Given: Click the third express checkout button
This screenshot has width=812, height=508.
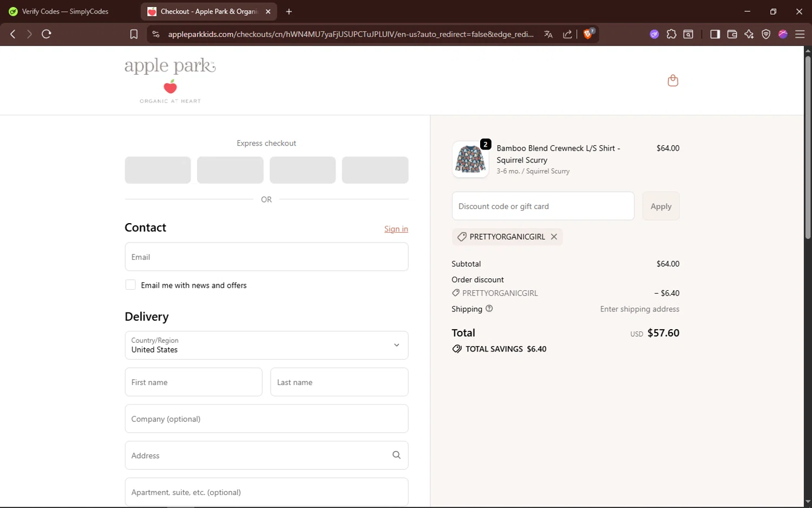Looking at the screenshot, I should tap(303, 170).
